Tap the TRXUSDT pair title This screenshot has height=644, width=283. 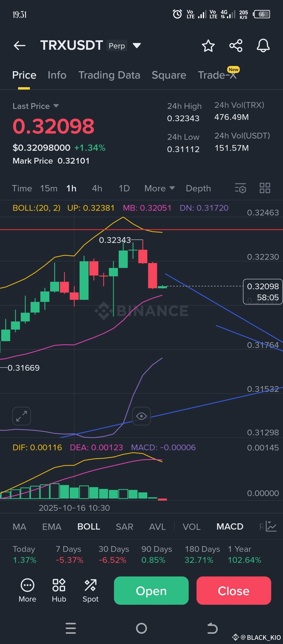point(72,45)
